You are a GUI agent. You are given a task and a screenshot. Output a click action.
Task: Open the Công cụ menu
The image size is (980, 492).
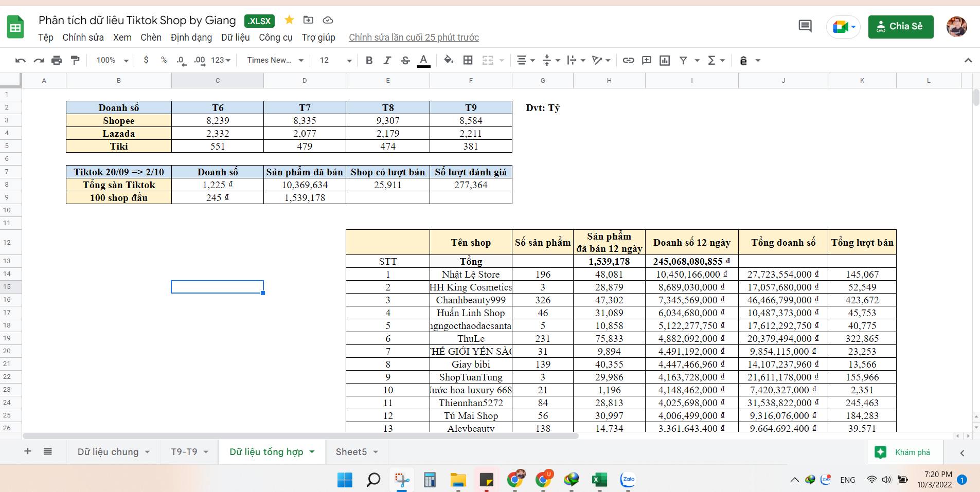click(276, 38)
